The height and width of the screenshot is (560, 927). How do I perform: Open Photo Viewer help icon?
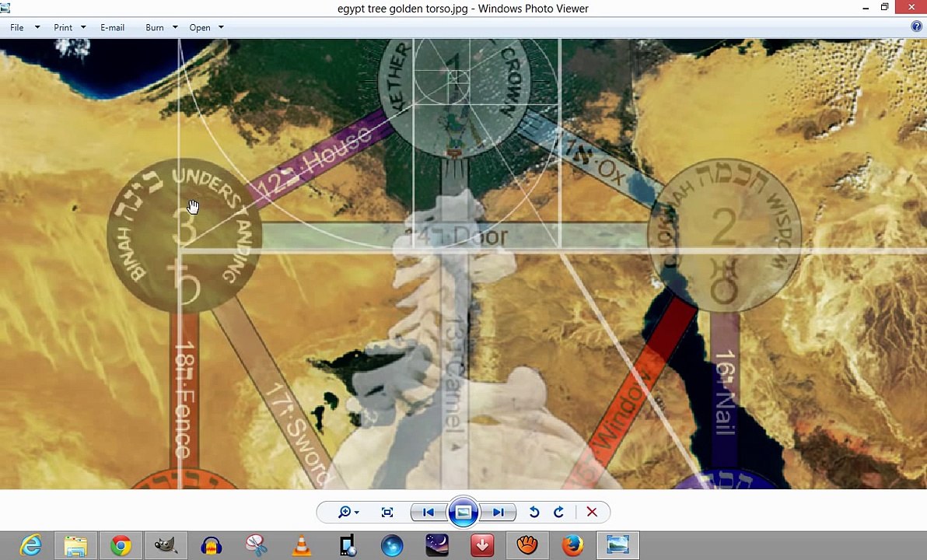coord(916,26)
